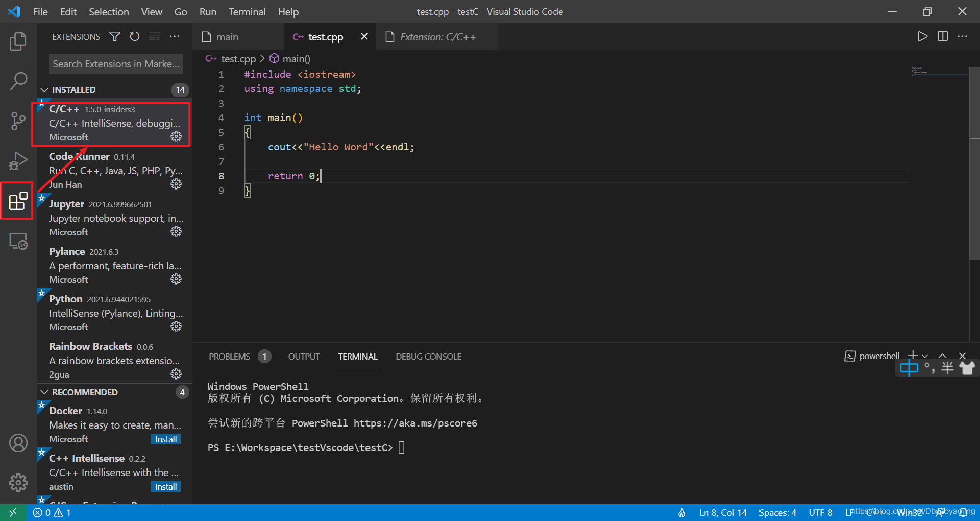The height and width of the screenshot is (521, 980).
Task: Switch to the PROBLEMS panel tab
Action: [229, 357]
